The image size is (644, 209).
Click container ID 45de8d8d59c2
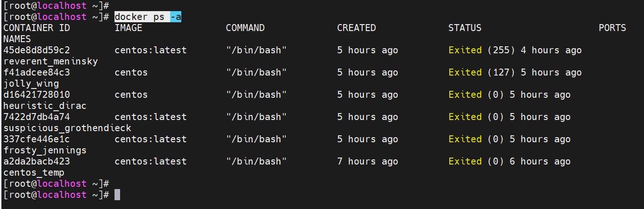(37, 50)
